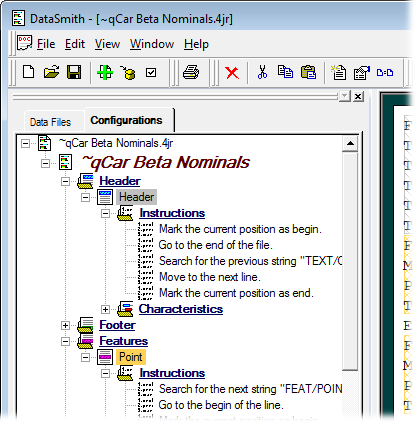420x427 pixels.
Task: Select the Point feature item
Action: click(x=131, y=357)
